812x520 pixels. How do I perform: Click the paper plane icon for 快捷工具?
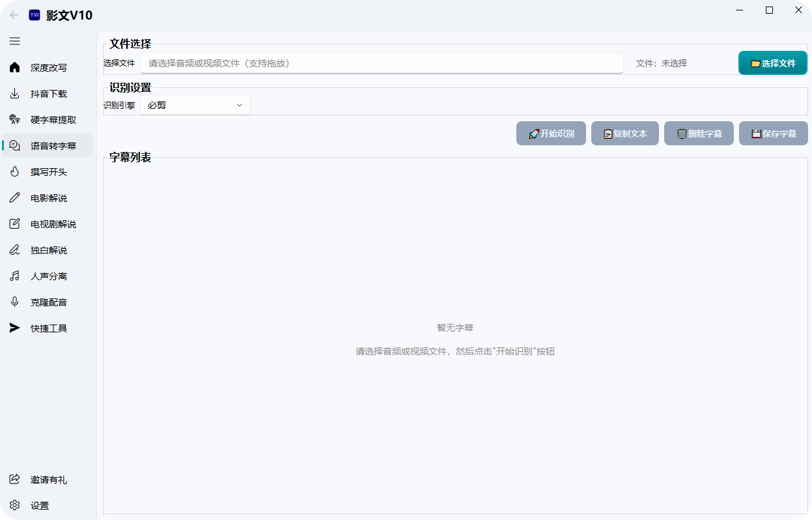(x=14, y=328)
